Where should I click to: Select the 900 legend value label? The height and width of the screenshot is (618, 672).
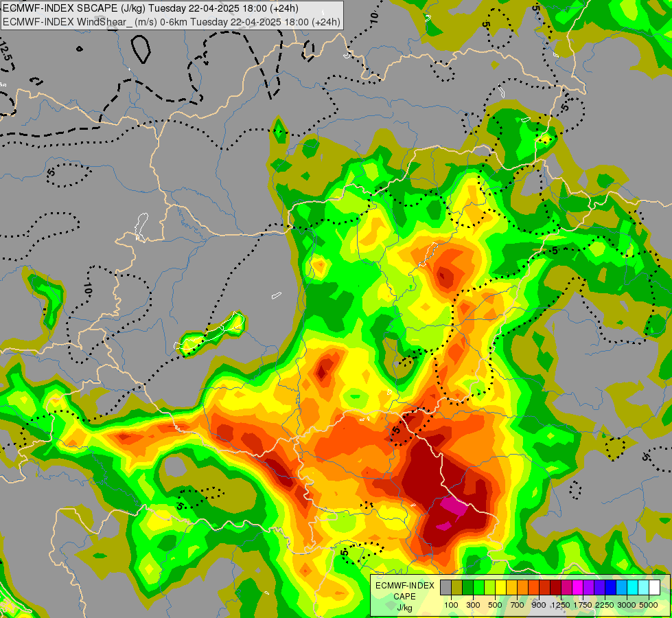click(x=539, y=605)
